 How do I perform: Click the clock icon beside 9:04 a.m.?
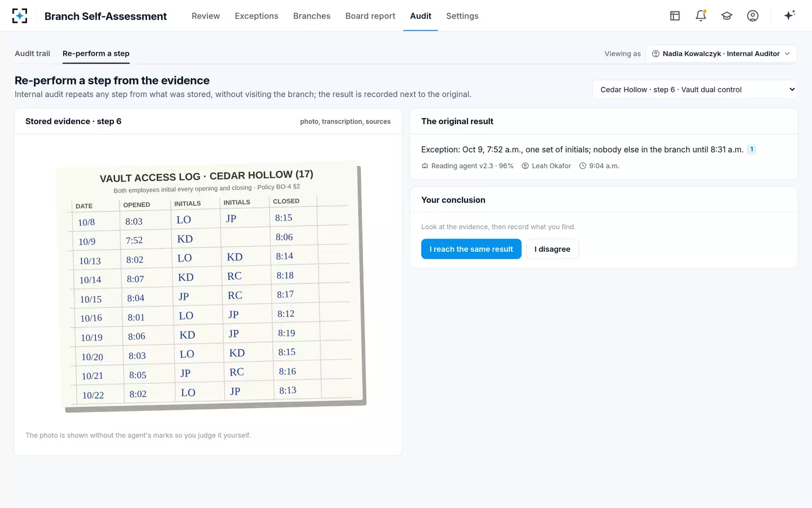tap(582, 166)
